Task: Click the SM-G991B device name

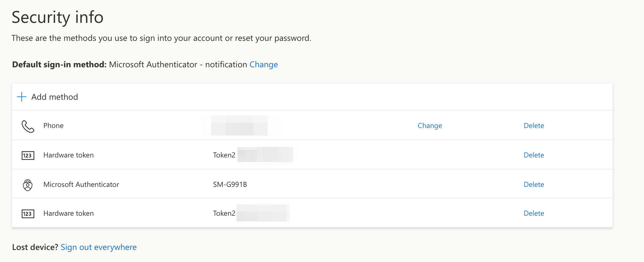Action: (x=230, y=184)
